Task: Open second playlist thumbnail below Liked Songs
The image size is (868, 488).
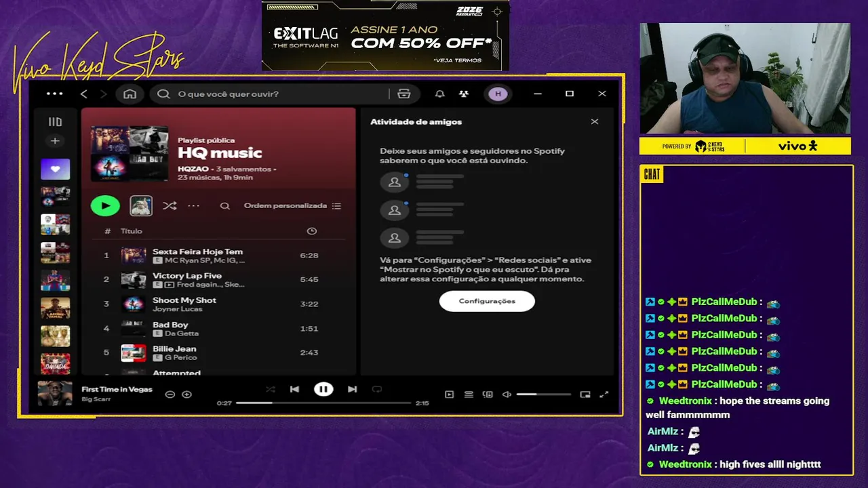Action: click(x=55, y=224)
